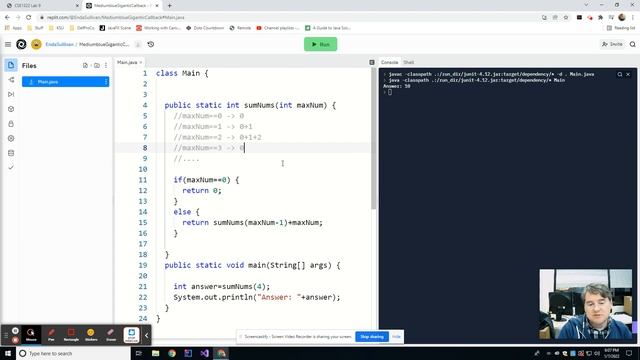The height and width of the screenshot is (360, 640).
Task: Open File Explorer from the taskbar
Action: pyautogui.click(x=156, y=353)
